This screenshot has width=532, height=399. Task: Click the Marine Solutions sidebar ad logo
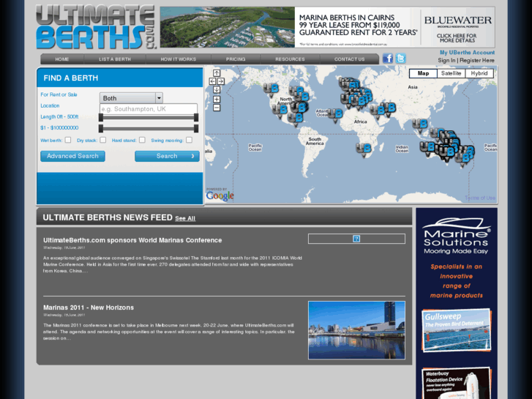point(457,235)
